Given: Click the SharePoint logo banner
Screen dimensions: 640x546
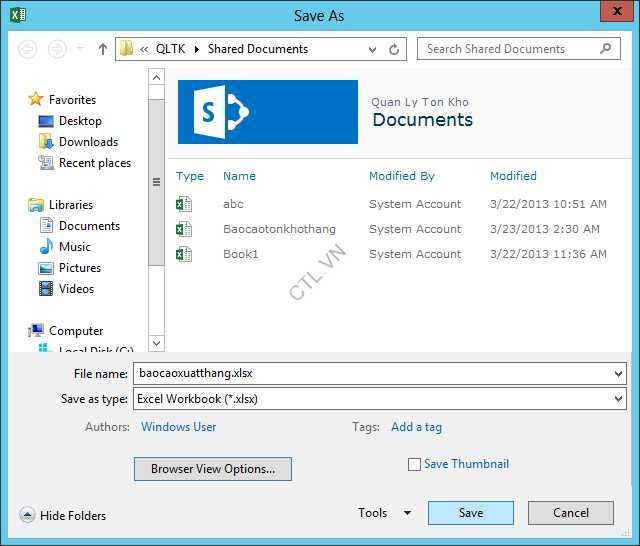Looking at the screenshot, I should pyautogui.click(x=267, y=112).
